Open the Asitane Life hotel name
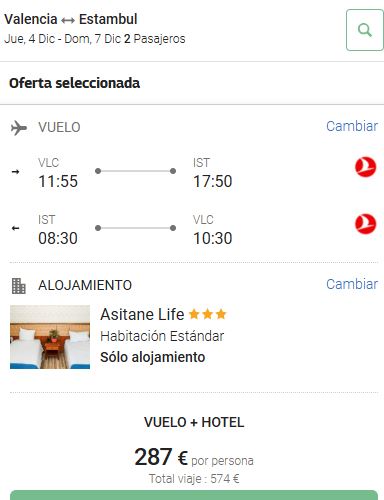 pyautogui.click(x=142, y=314)
